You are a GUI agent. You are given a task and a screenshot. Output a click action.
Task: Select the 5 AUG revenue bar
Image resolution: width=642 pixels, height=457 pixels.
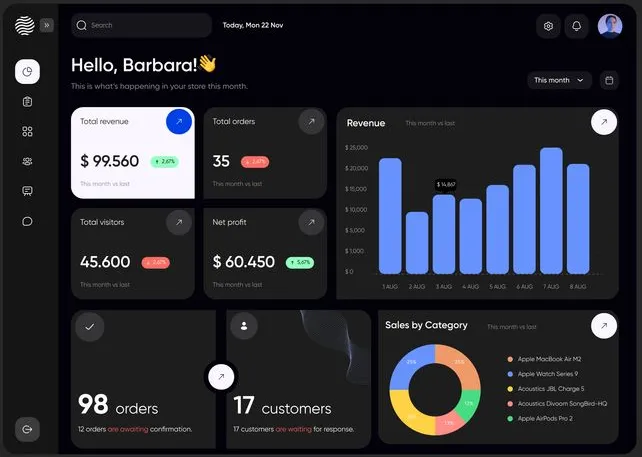click(497, 230)
